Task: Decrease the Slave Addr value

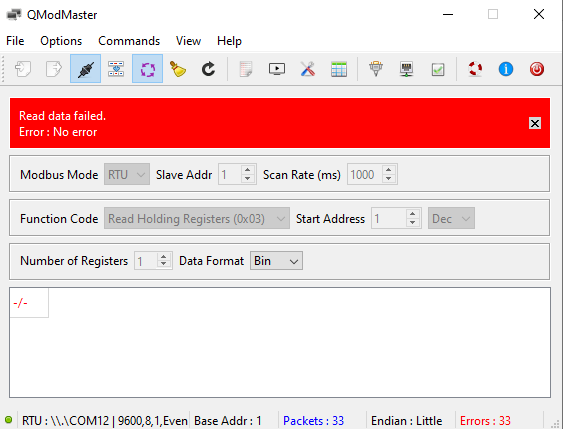Action: [248, 179]
